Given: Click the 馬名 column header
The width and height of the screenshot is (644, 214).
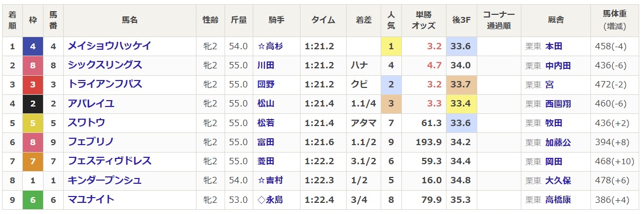Looking at the screenshot, I should pyautogui.click(x=130, y=20).
